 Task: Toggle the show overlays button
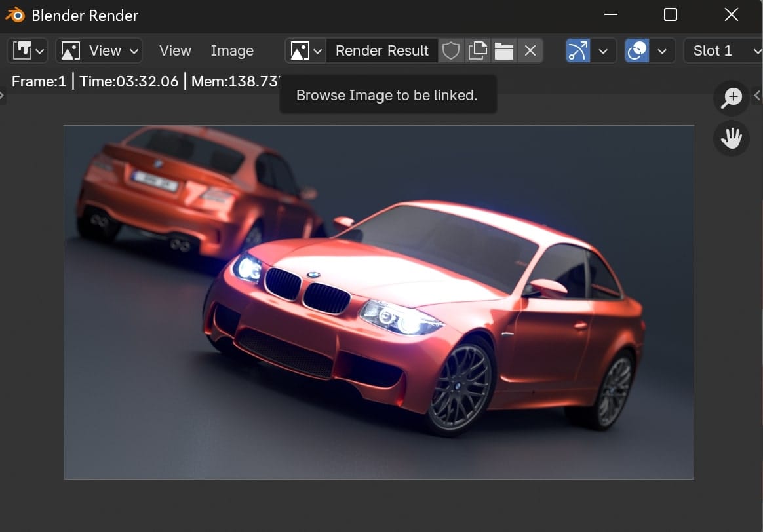(x=636, y=50)
